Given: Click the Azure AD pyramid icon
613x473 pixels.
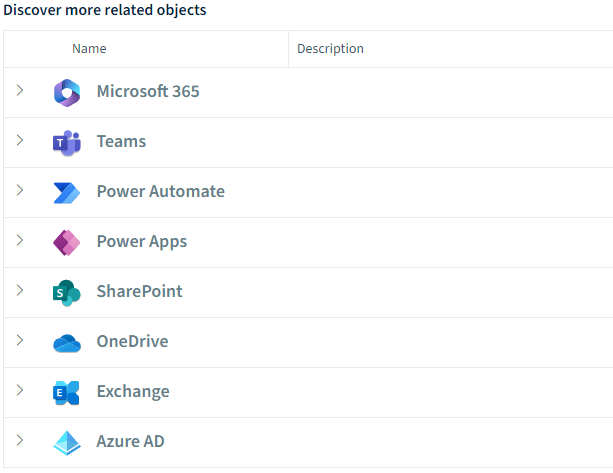Looking at the screenshot, I should coord(67,443).
